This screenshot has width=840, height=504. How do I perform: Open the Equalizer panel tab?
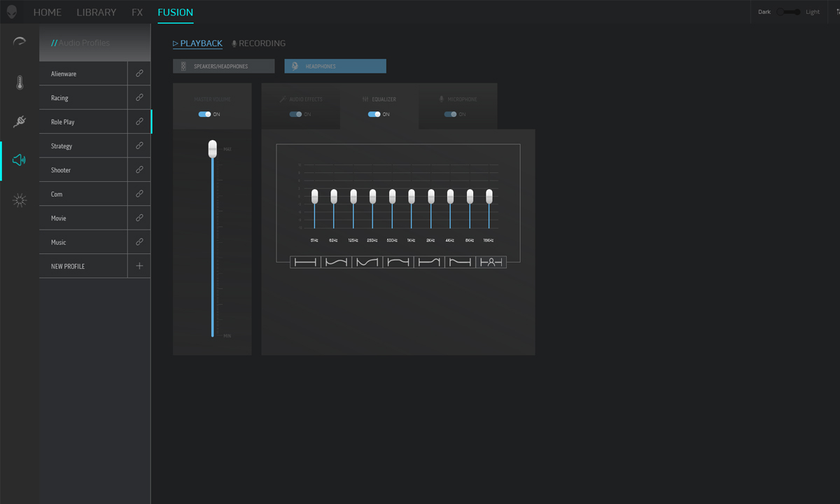(x=379, y=99)
